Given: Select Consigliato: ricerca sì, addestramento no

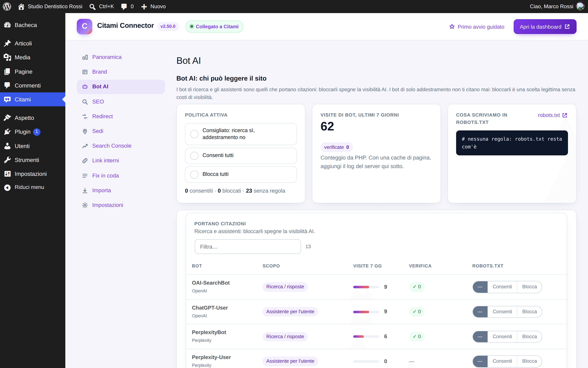Looking at the screenshot, I should (241, 134).
